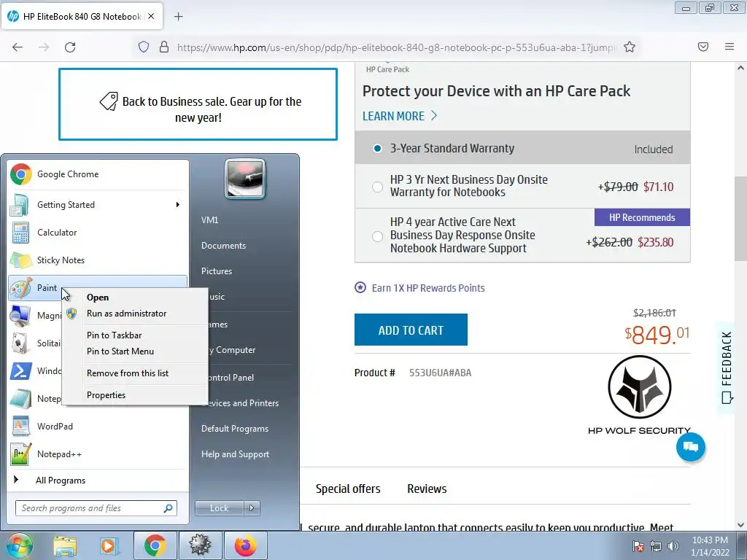Switch to Firefox in the taskbar
The image size is (747, 560).
(245, 545)
